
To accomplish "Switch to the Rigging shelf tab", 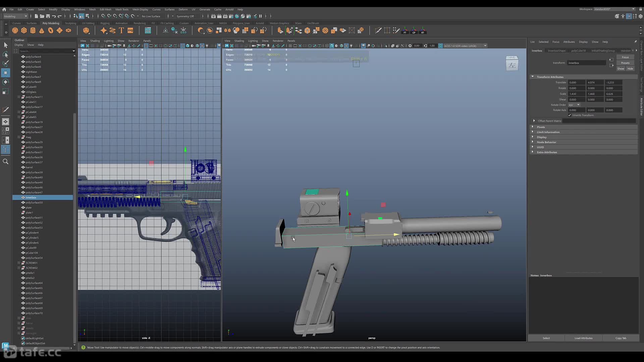I will coord(105,23).
